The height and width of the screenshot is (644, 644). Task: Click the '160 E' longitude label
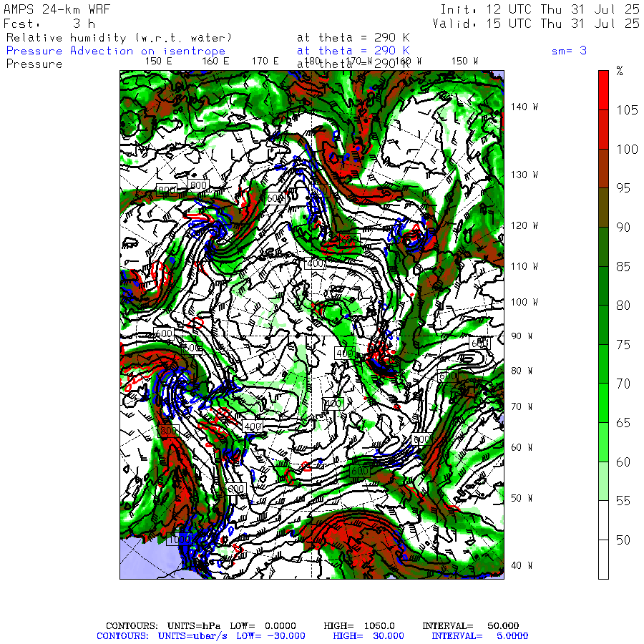215,62
